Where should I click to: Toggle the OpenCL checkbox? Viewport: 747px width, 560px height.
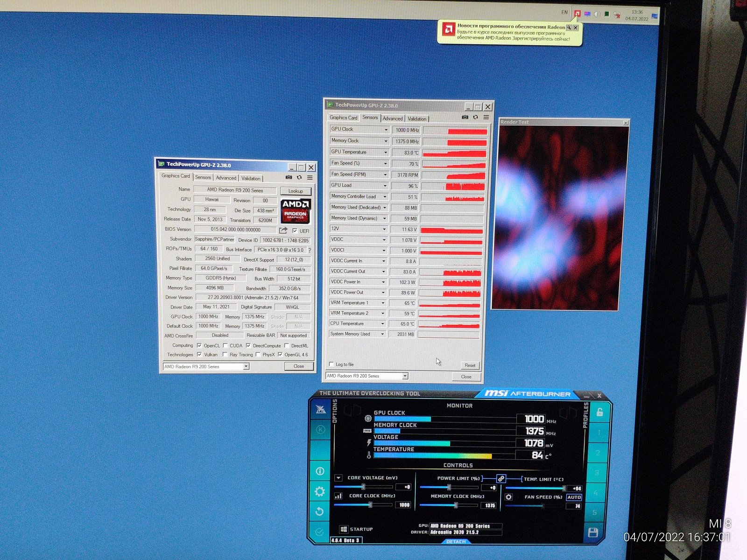click(x=199, y=345)
